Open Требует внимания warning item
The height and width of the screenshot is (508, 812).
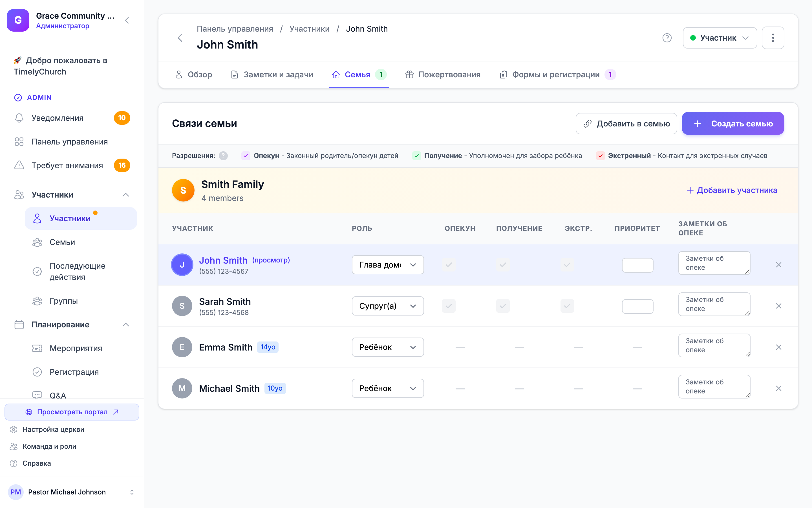tap(72, 165)
